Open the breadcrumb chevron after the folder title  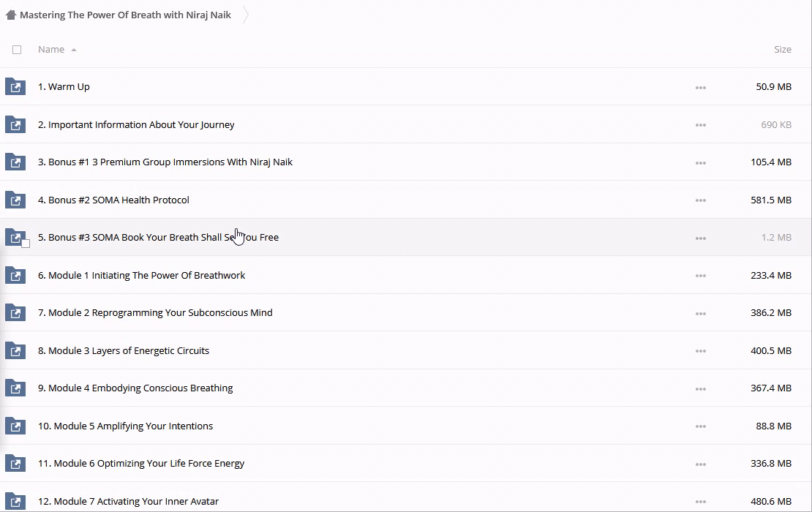tap(246, 15)
